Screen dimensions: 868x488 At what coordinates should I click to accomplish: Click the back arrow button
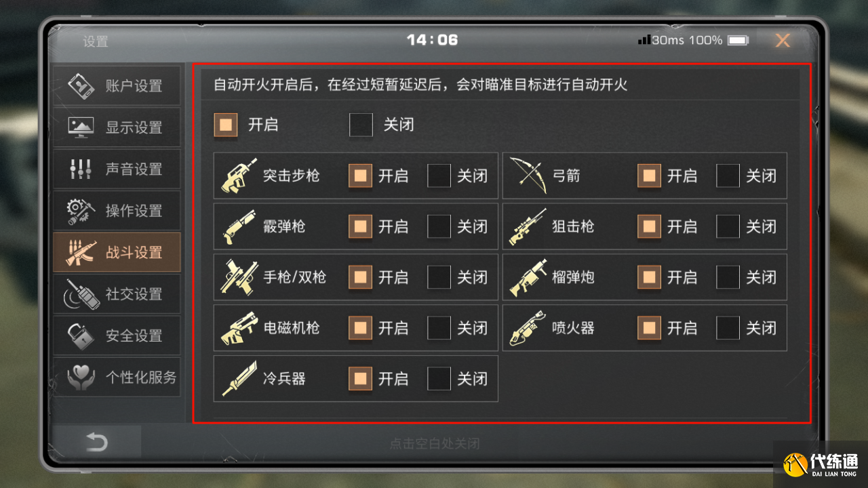tap(97, 443)
